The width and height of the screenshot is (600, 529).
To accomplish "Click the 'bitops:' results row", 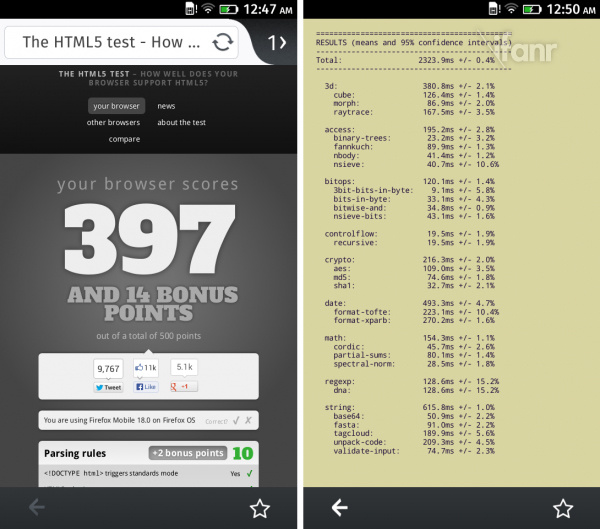I will point(409,181).
